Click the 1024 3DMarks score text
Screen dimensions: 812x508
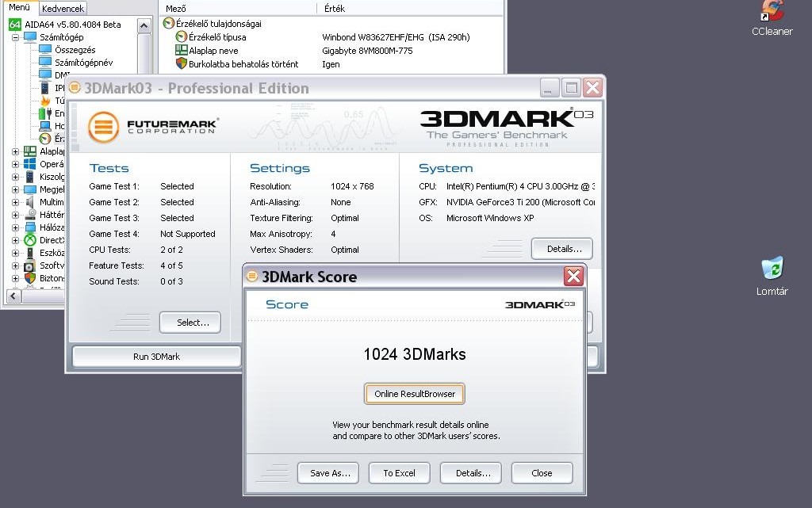[414, 354]
